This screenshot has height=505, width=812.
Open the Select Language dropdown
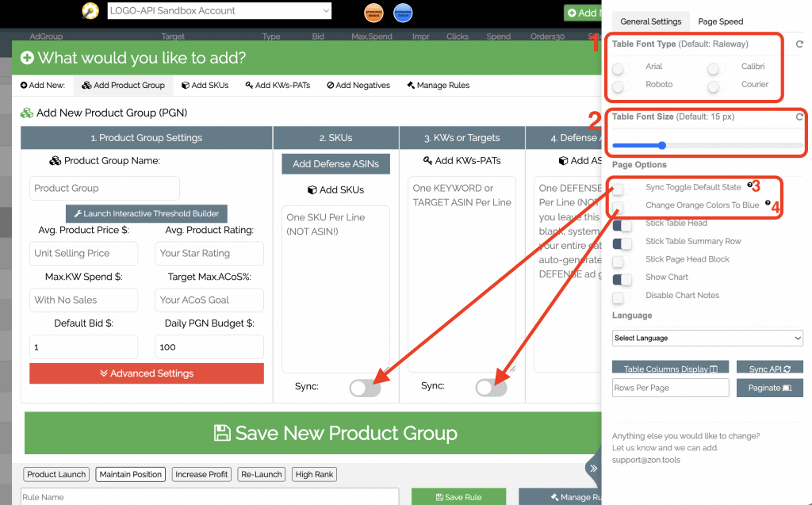[x=707, y=338]
